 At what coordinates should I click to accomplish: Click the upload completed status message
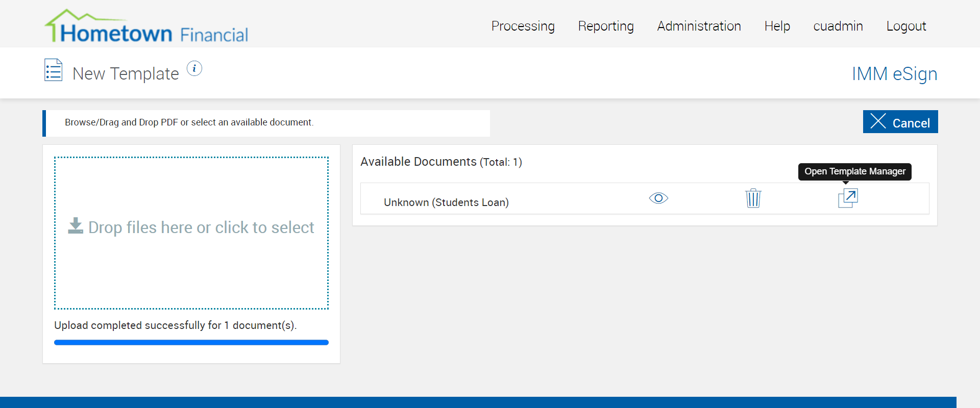pos(175,325)
